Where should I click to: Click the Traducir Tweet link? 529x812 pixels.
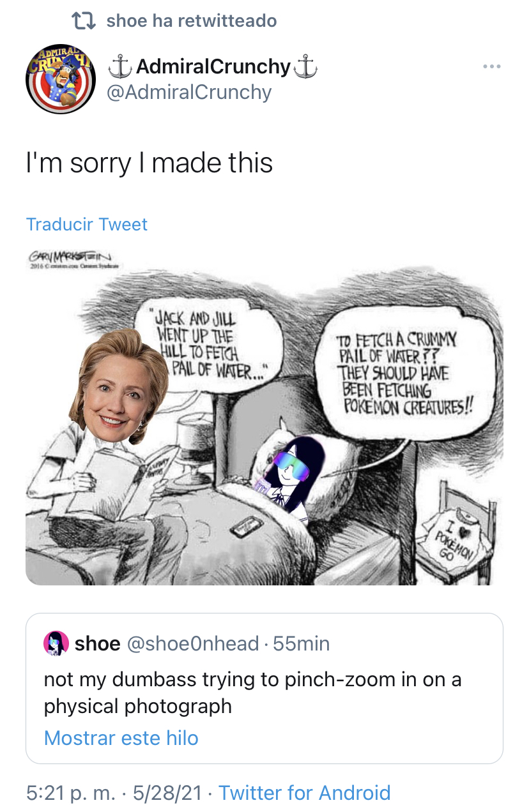[87, 224]
